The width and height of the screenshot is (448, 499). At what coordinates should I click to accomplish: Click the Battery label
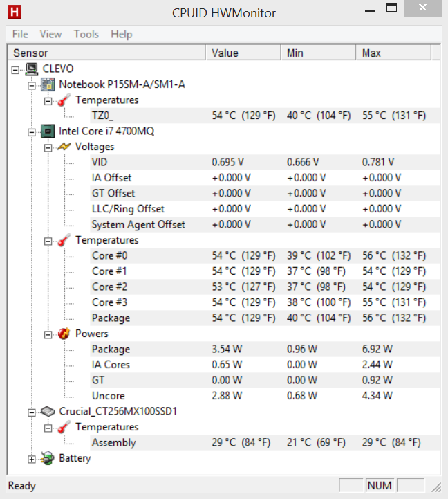coord(75,458)
